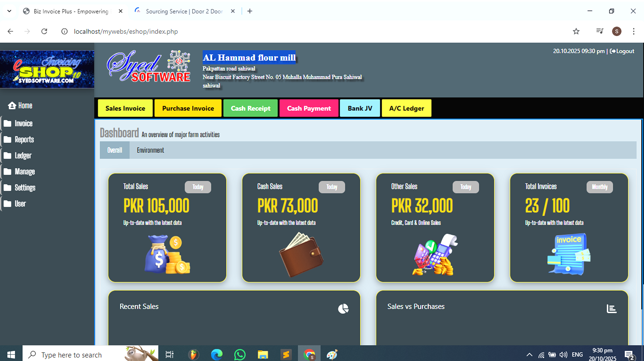This screenshot has height=361, width=644.
Task: Click the Monthly badge on Total Invoices
Action: [x=600, y=187]
